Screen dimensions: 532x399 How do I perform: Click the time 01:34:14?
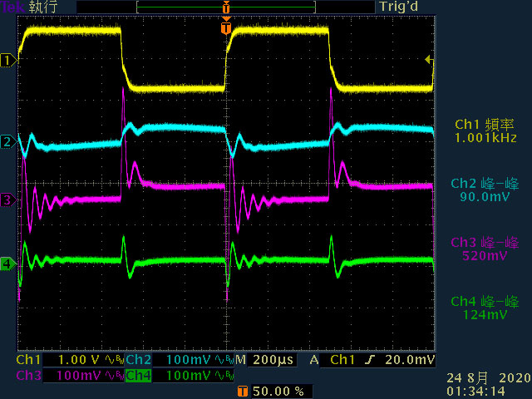475,392
